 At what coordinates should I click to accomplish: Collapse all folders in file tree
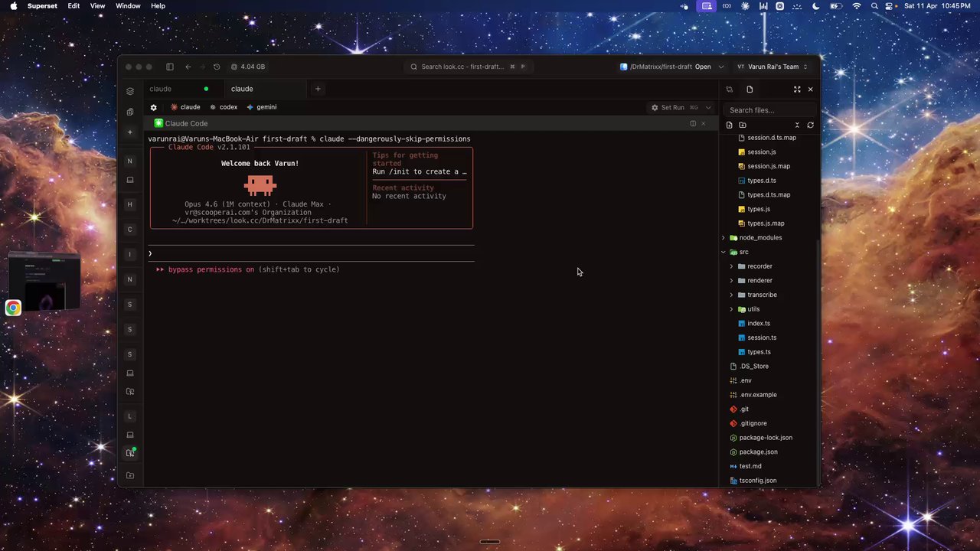pos(797,125)
